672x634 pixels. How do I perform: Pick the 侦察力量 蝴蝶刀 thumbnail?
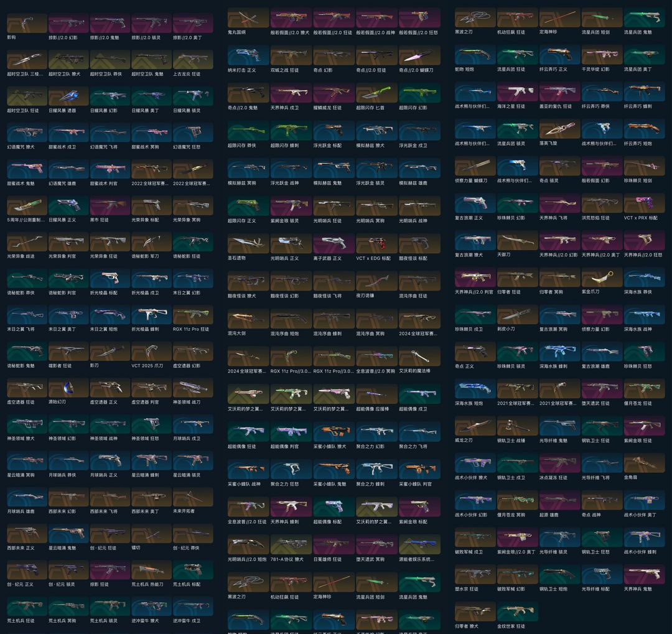475,166
